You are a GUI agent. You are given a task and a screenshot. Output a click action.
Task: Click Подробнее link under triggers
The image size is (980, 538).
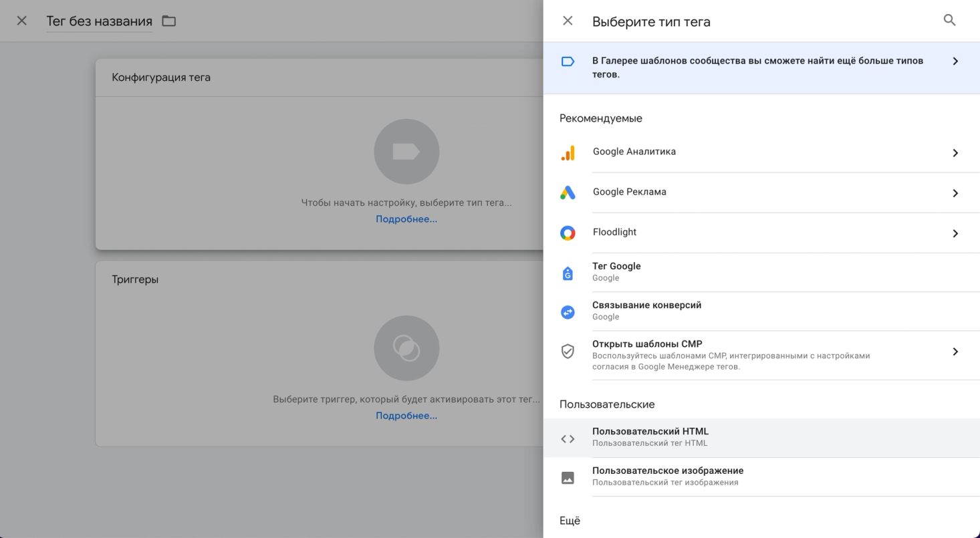(406, 416)
